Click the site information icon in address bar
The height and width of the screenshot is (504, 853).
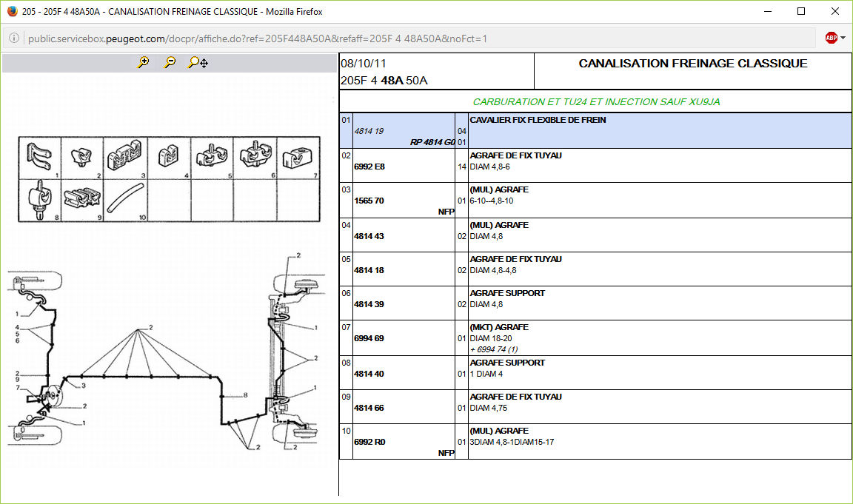(14, 38)
